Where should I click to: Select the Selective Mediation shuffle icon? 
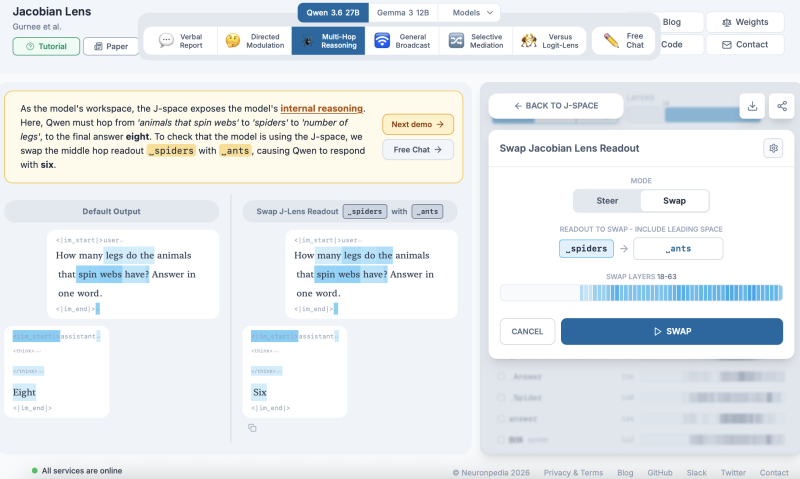click(456, 41)
